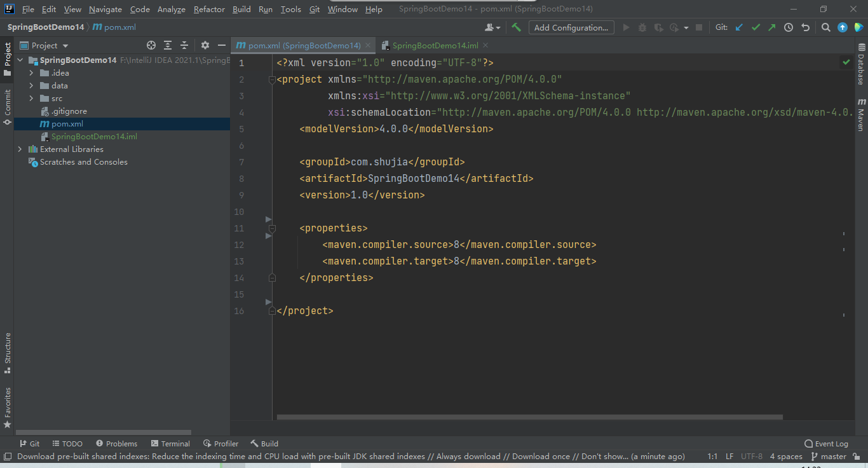The height and width of the screenshot is (468, 868).
Task: Open the Code With Me user icon
Action: (x=492, y=27)
